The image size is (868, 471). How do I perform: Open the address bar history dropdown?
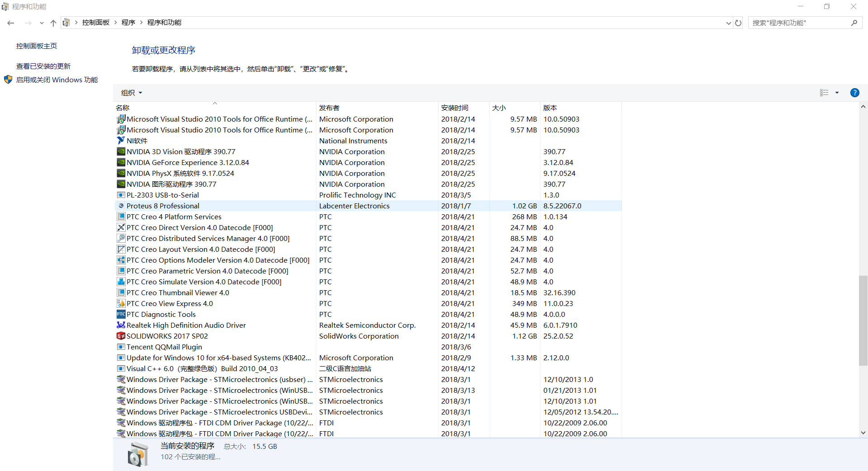[728, 23]
